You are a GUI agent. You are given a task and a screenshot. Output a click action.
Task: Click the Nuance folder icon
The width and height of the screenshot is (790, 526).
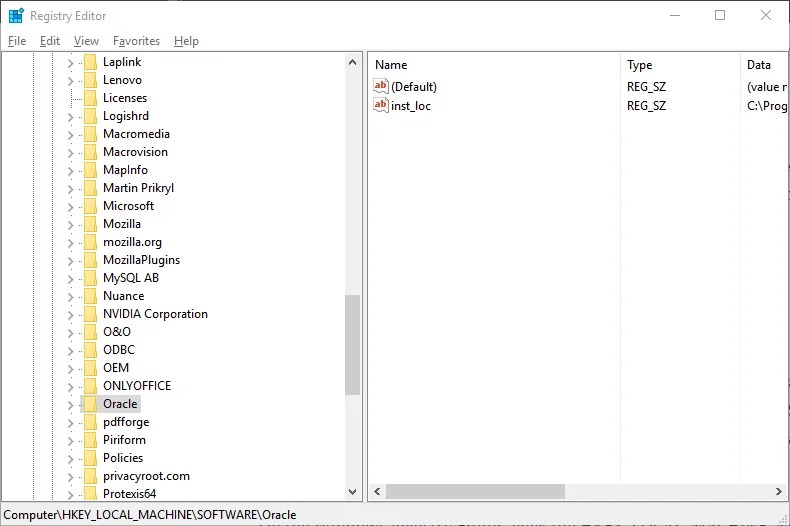[x=90, y=296]
